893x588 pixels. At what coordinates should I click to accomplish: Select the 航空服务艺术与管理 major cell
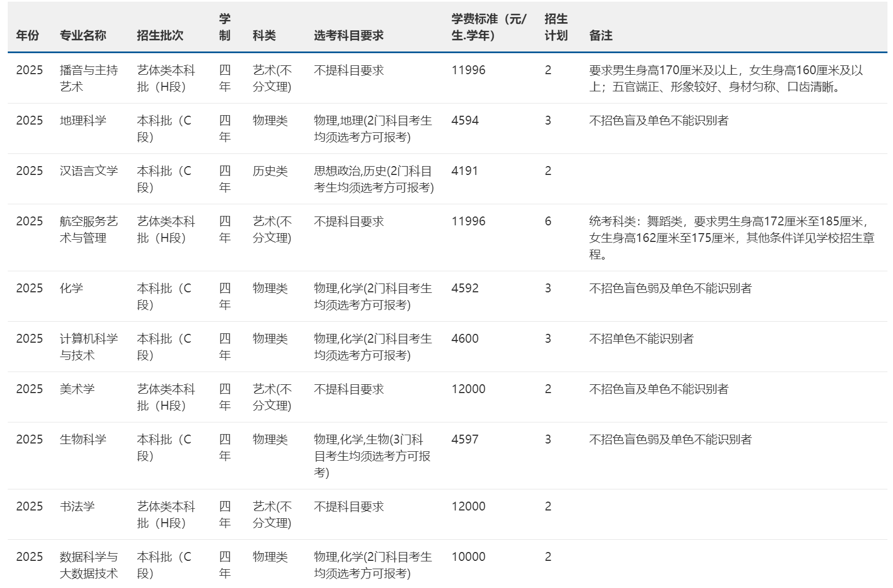89,230
